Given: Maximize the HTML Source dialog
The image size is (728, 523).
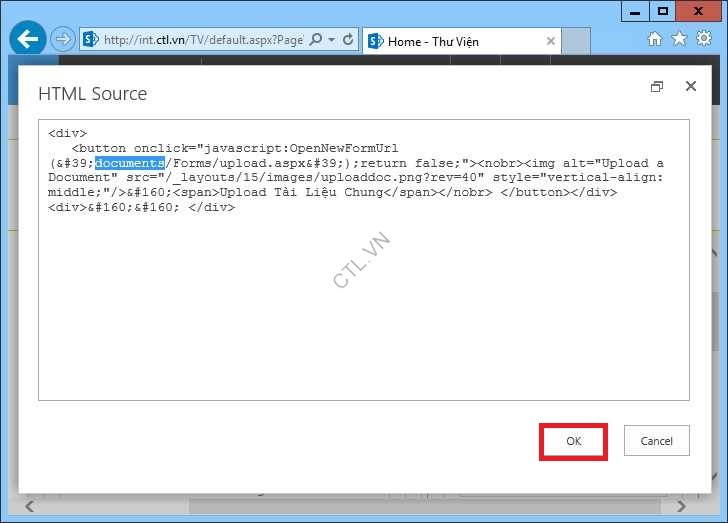Looking at the screenshot, I should point(657,87).
